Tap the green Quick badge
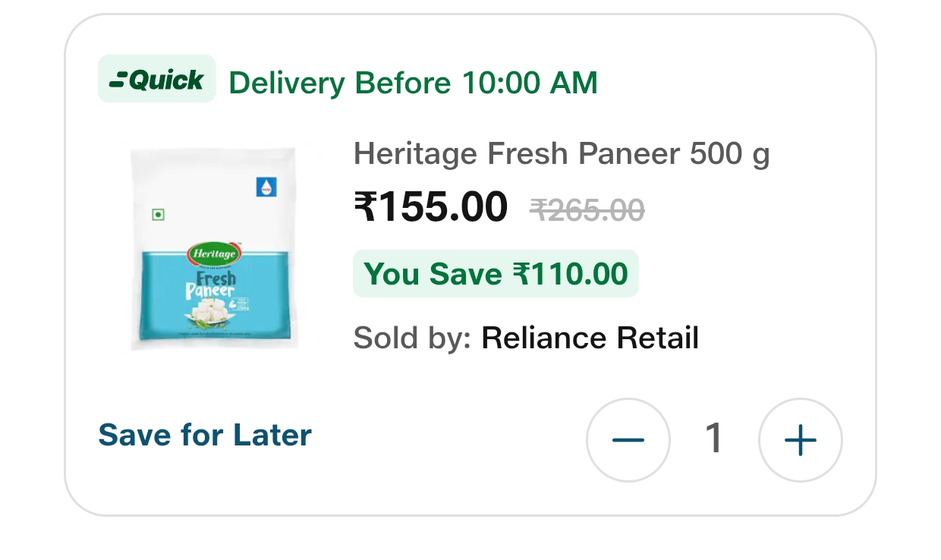 (x=157, y=79)
